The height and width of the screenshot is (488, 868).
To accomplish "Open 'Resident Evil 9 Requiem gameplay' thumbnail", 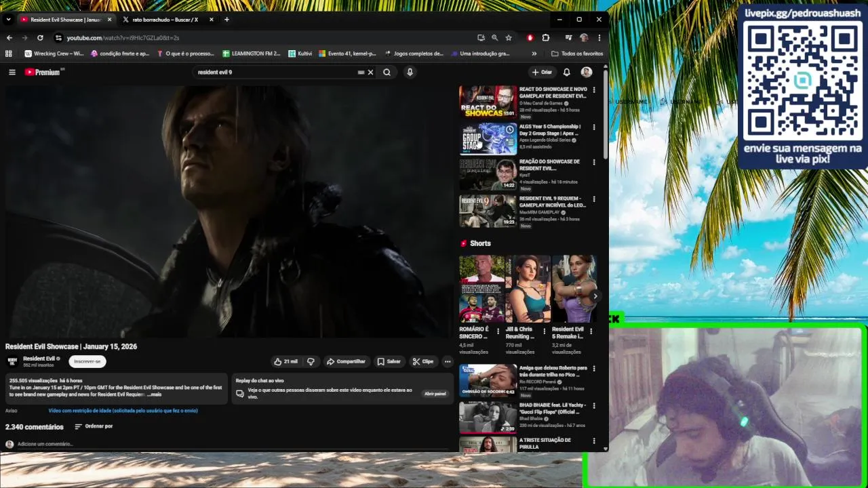I will pos(488,211).
